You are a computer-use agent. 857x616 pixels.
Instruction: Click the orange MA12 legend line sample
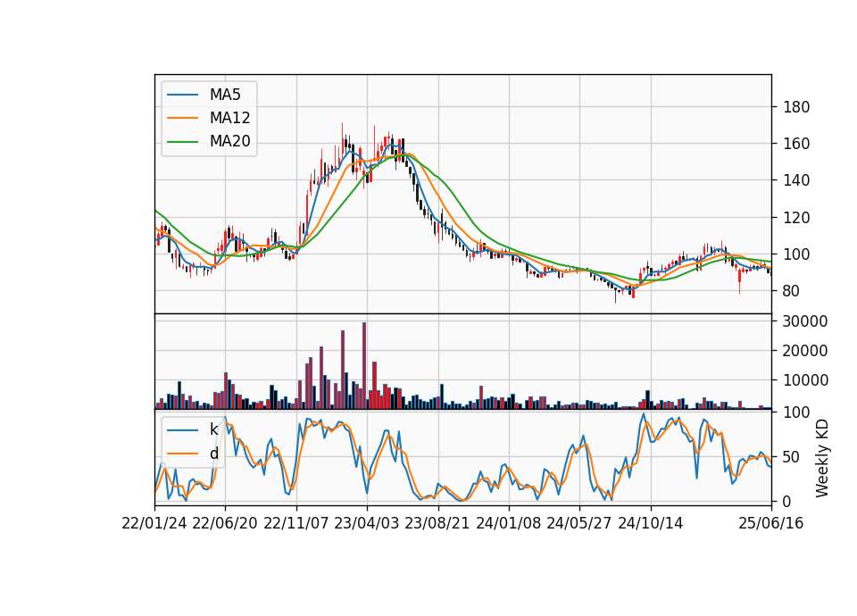pos(182,118)
